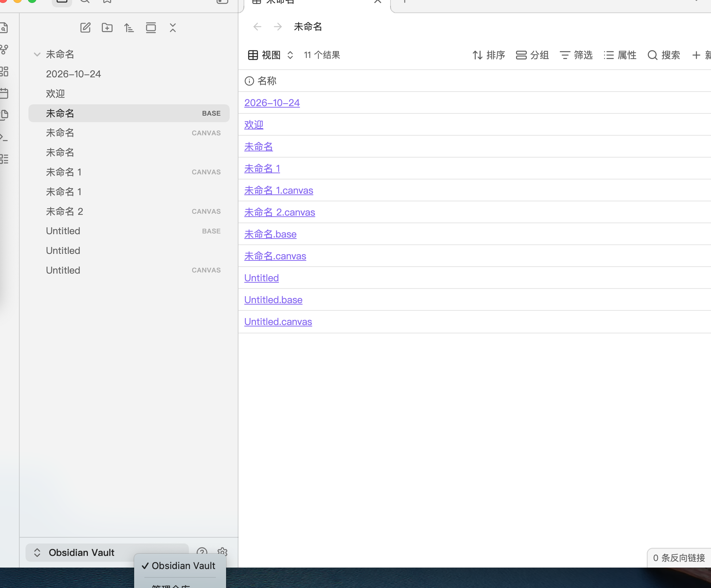Image resolution: width=711 pixels, height=588 pixels.
Task: Open the 未命名 1.canvas link
Action: click(279, 190)
